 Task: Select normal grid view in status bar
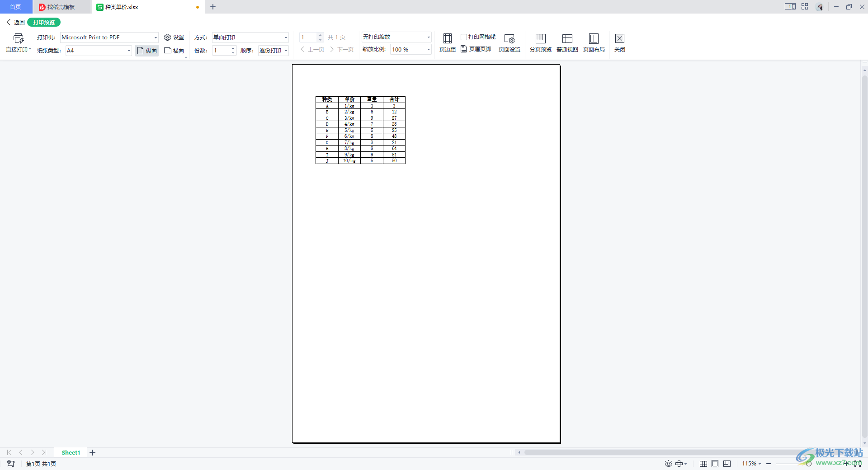[x=703, y=464]
